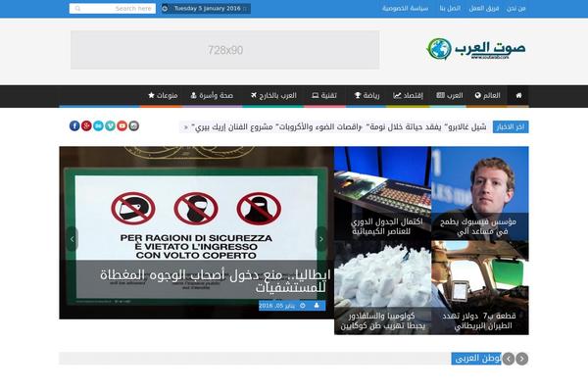Viewport: 588px width, 392px height.
Task: Open the فريق العمل link
Action: pyautogui.click(x=484, y=8)
